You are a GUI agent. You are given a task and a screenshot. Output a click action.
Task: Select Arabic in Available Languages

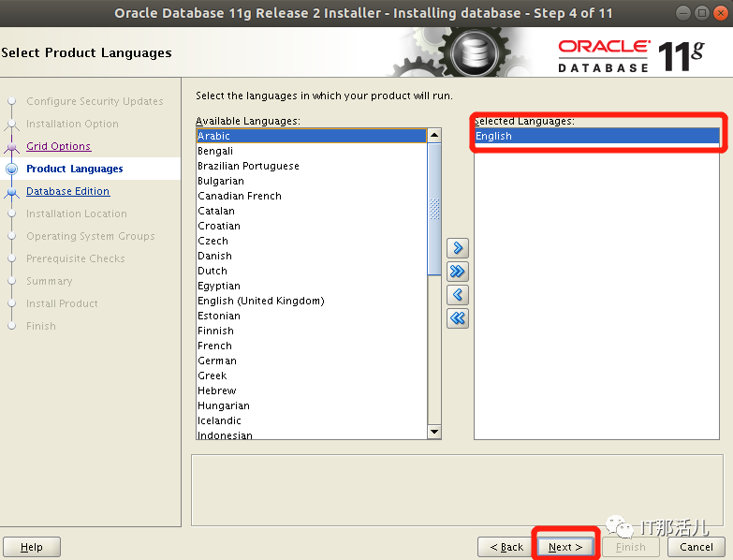tap(312, 136)
